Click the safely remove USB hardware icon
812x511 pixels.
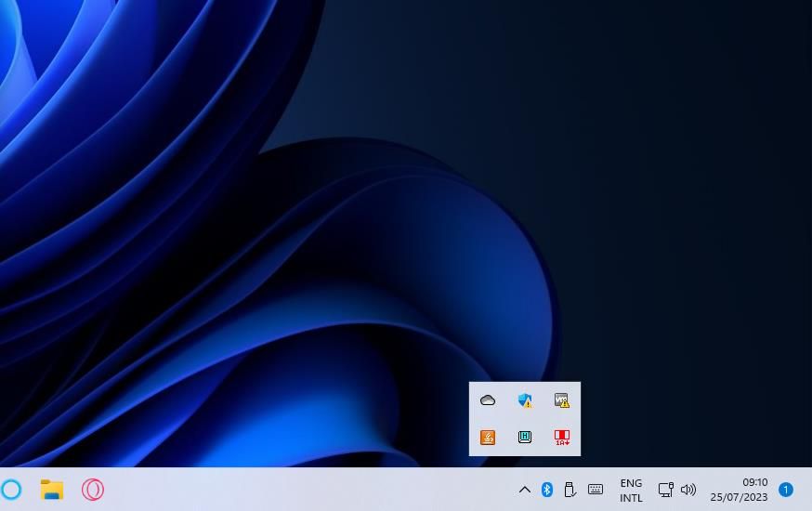click(570, 490)
